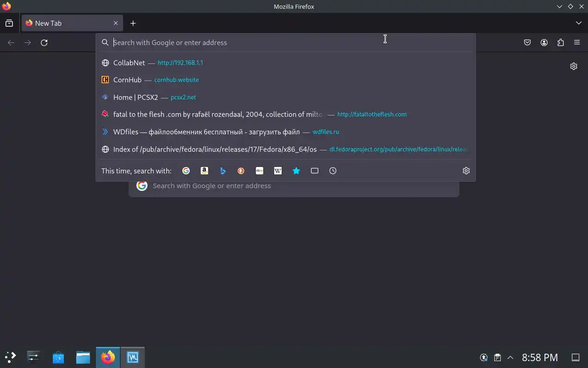The height and width of the screenshot is (368, 588).
Task: Search this time with Google icon
Action: [x=186, y=171]
